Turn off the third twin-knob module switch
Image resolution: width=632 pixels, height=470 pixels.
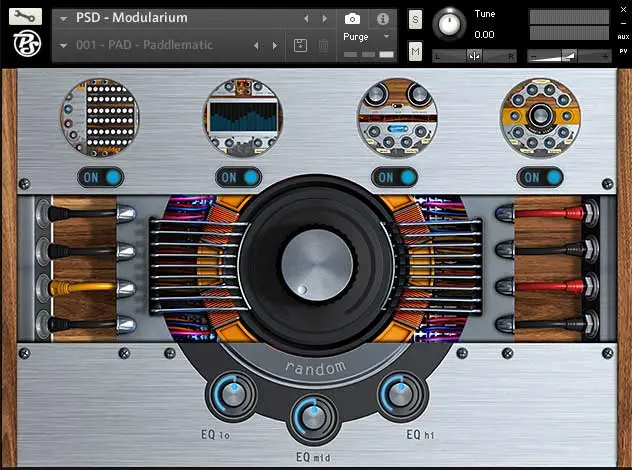(x=395, y=177)
